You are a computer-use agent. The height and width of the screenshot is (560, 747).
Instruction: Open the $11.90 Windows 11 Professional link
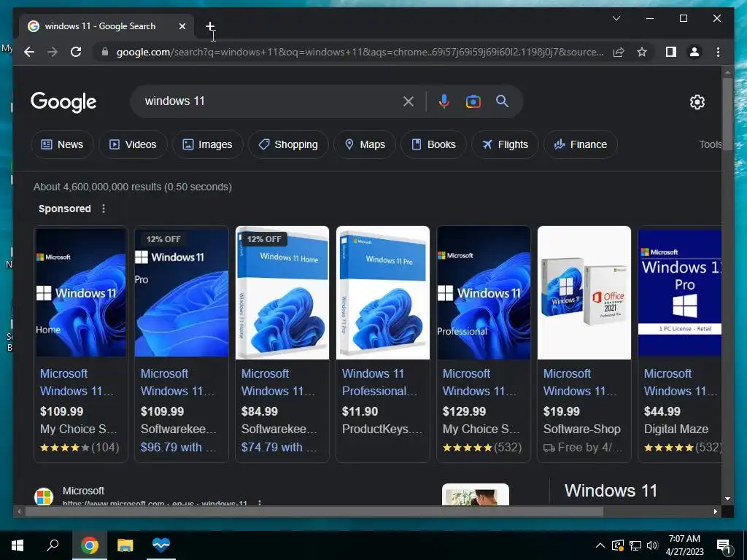point(379,382)
